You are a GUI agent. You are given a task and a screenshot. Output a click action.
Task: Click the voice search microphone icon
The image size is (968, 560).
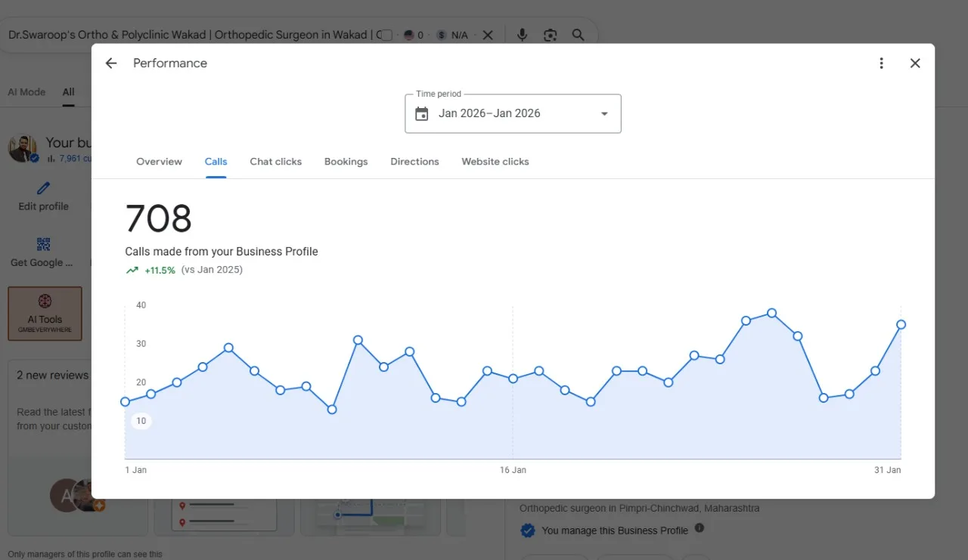pyautogui.click(x=522, y=35)
